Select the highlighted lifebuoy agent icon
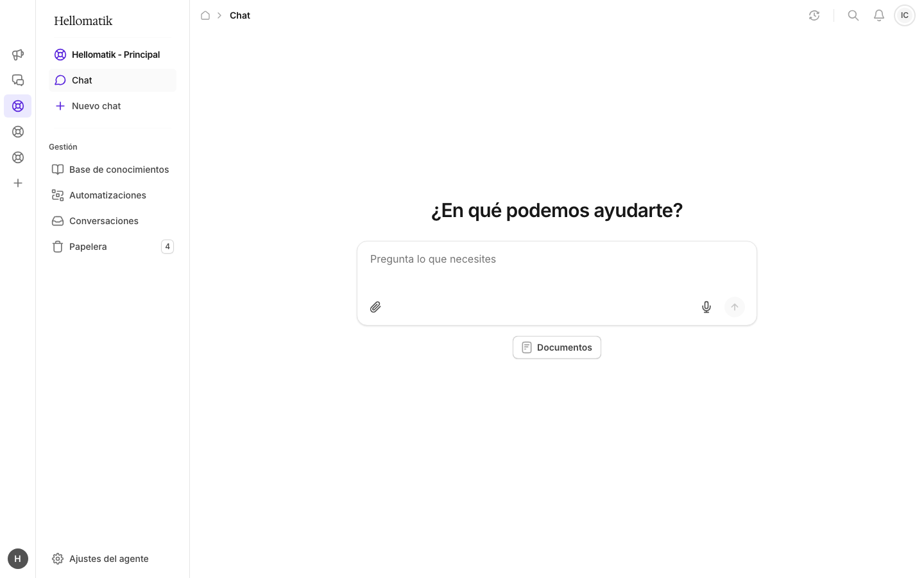The height and width of the screenshot is (578, 924). coord(18,106)
